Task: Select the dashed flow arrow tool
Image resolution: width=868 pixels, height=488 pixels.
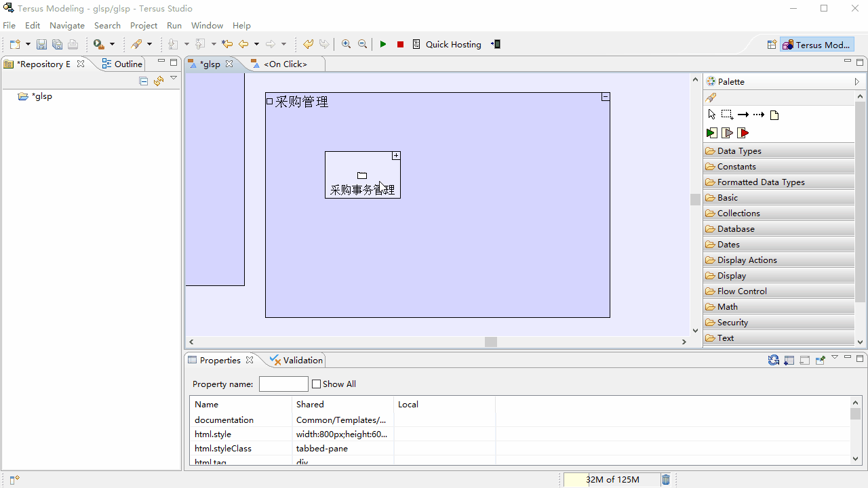Action: point(759,115)
